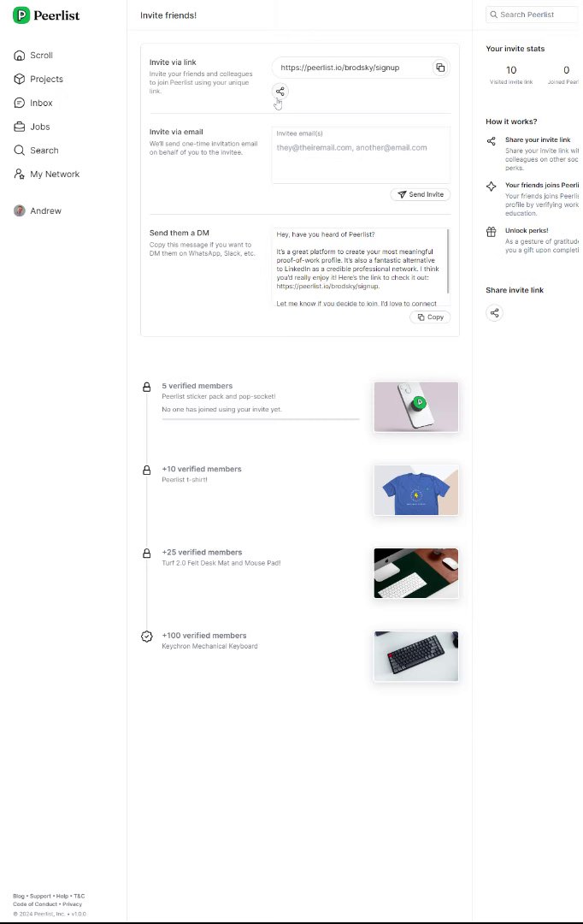Go to Projects in the sidebar

click(x=38, y=79)
